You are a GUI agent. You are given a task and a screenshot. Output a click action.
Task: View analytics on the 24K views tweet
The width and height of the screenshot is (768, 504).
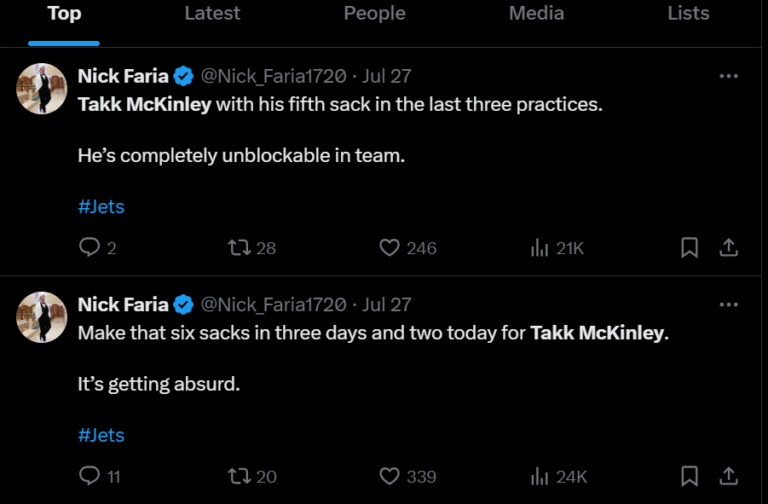(x=540, y=476)
